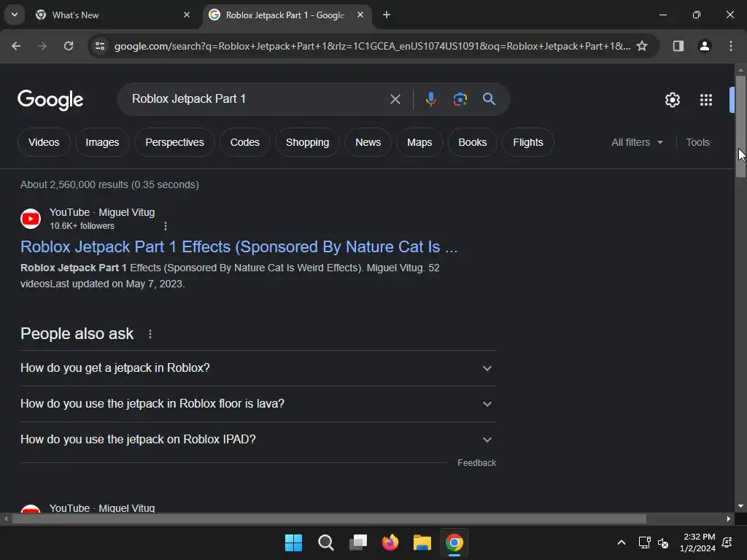Screen dimensions: 747x560
Task: Clear the search box with X
Action: pyautogui.click(x=395, y=99)
